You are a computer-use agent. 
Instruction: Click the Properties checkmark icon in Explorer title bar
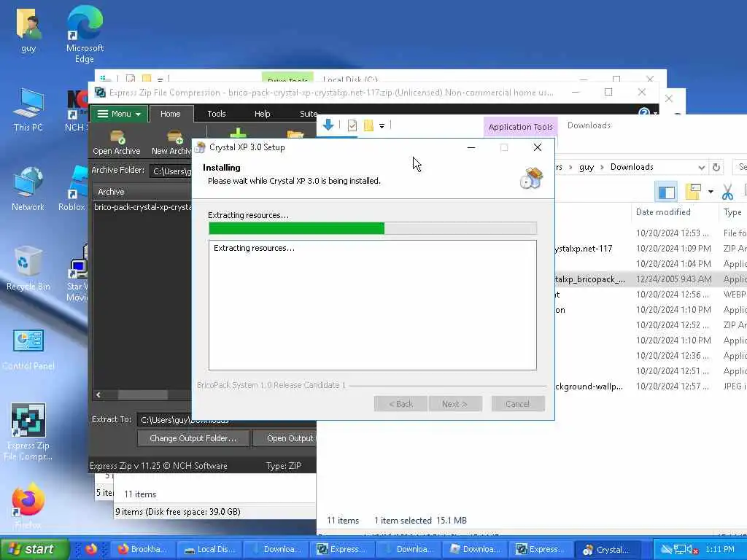(352, 125)
